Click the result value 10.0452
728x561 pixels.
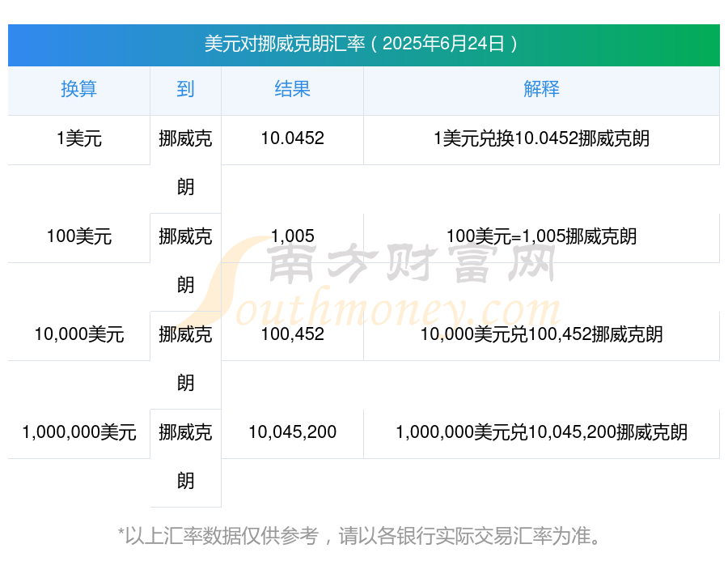pyautogui.click(x=292, y=138)
